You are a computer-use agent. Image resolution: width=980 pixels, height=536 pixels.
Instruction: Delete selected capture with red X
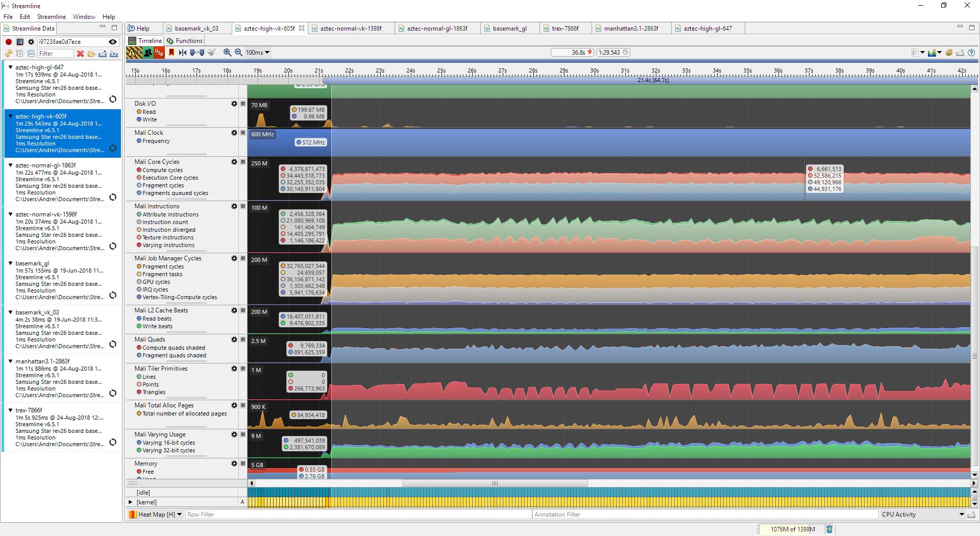point(80,54)
